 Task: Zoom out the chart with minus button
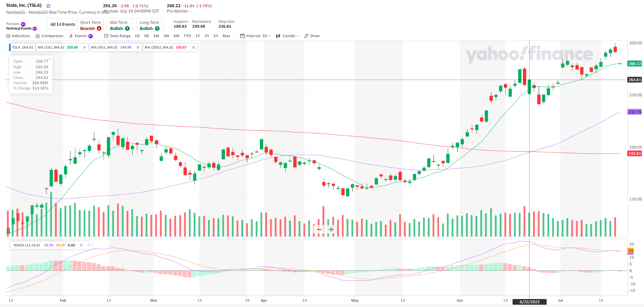[x=319, y=229]
